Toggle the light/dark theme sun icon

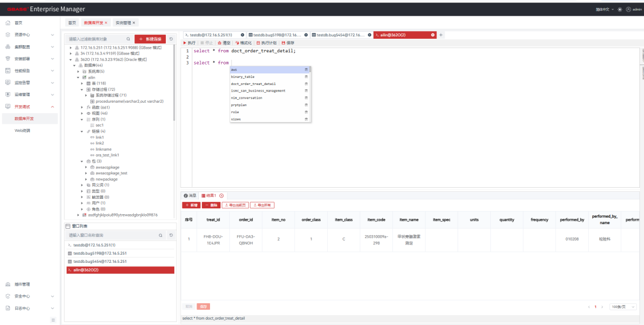(619, 9)
